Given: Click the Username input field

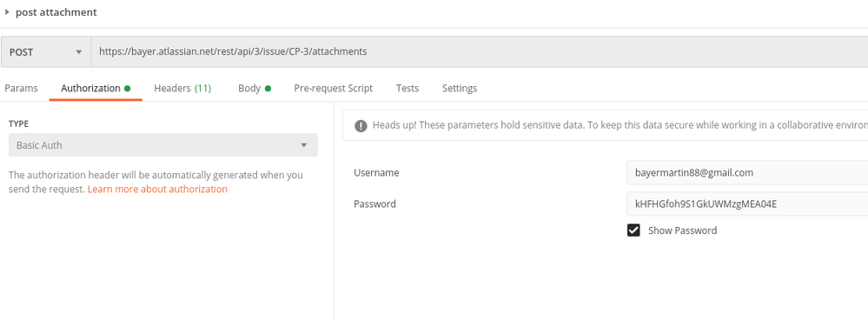Looking at the screenshot, I should coord(747,172).
